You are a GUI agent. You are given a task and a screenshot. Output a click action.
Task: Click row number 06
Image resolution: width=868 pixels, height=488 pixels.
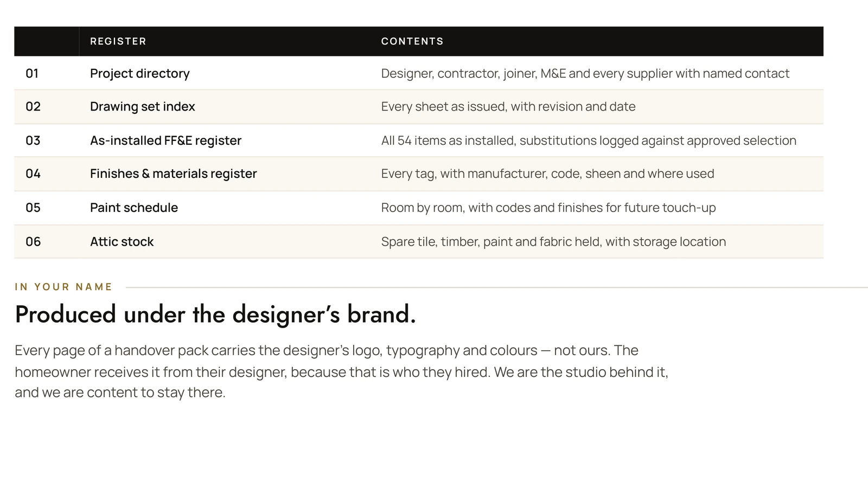33,242
